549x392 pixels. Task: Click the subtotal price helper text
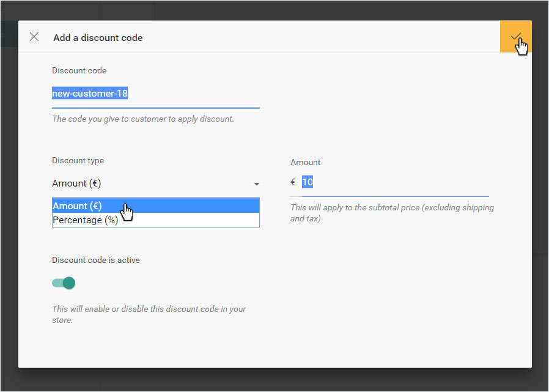(x=392, y=213)
